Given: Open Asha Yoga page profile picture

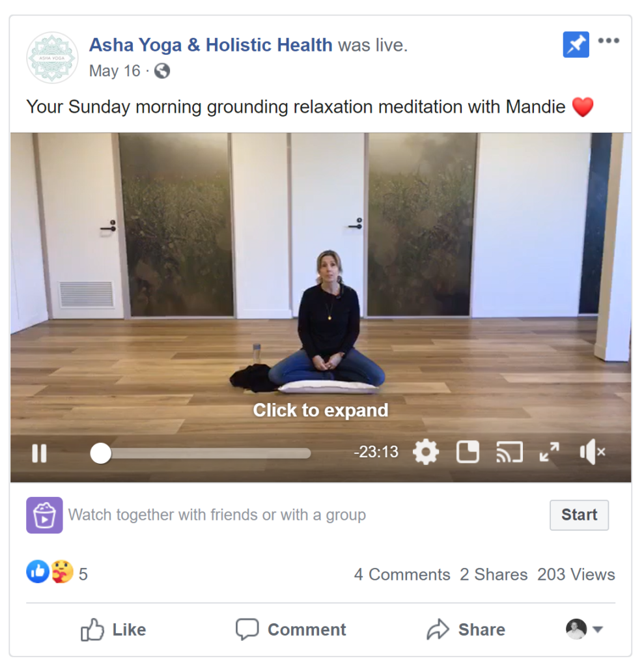Looking at the screenshot, I should [52, 57].
